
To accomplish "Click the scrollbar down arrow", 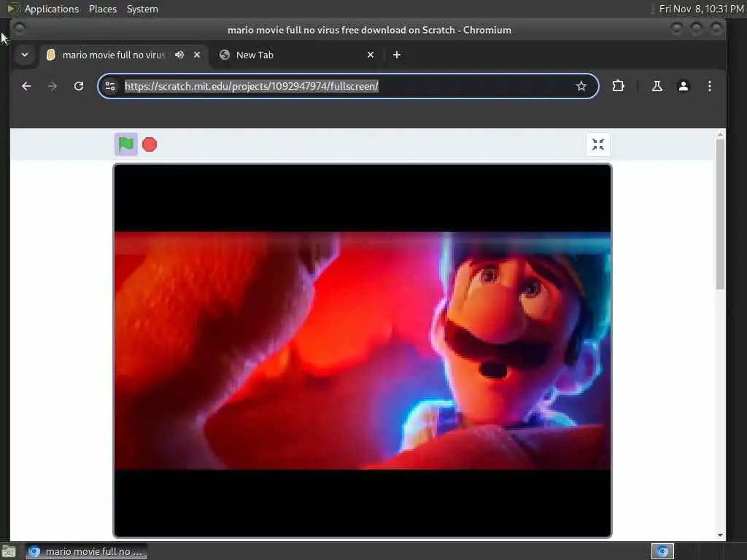I will click(x=720, y=535).
